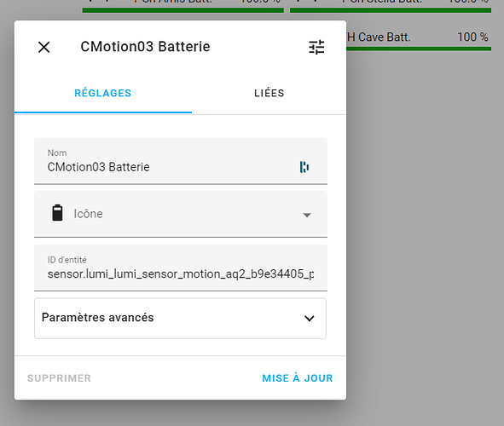This screenshot has height=426, width=504.
Task: Open the Icône picker field
Action: (x=181, y=214)
